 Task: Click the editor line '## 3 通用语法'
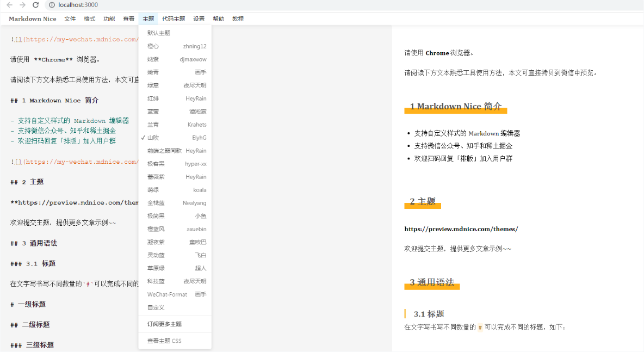coord(34,243)
